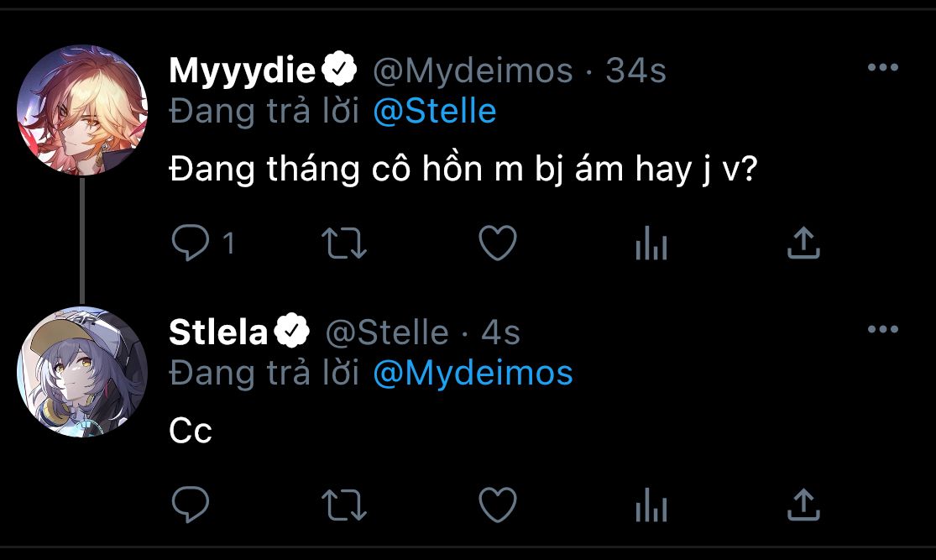Open Myyydie display name profile
This screenshot has width=936, height=560.
[x=242, y=71]
